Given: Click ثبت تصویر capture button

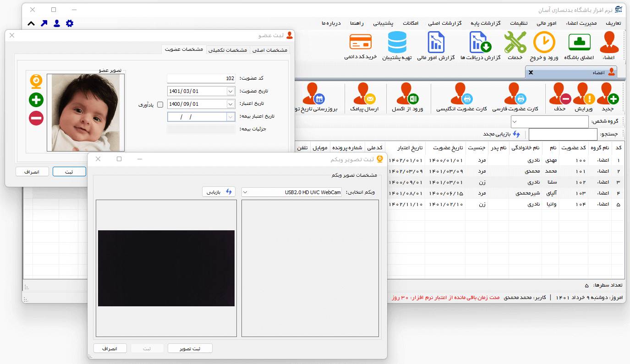Looking at the screenshot, I should point(190,348).
